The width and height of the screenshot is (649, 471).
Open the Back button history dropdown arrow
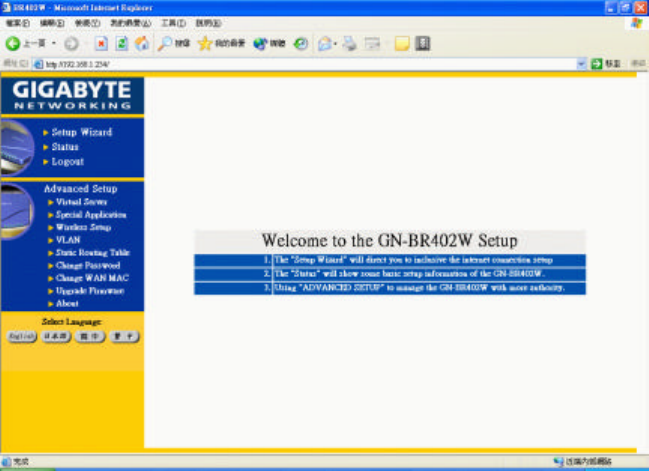pos(54,43)
